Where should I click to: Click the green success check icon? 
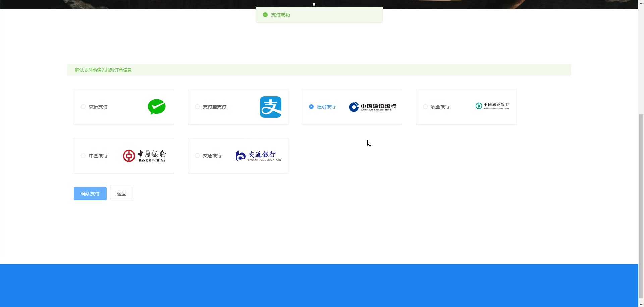click(x=265, y=15)
